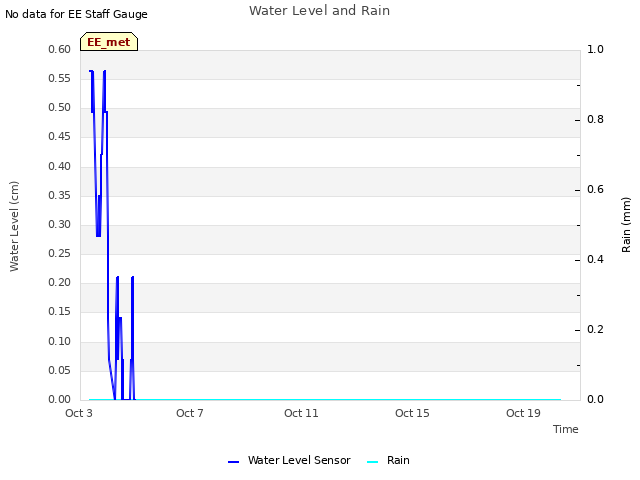Click the blue Water Level Sensor swatch

point(233,462)
